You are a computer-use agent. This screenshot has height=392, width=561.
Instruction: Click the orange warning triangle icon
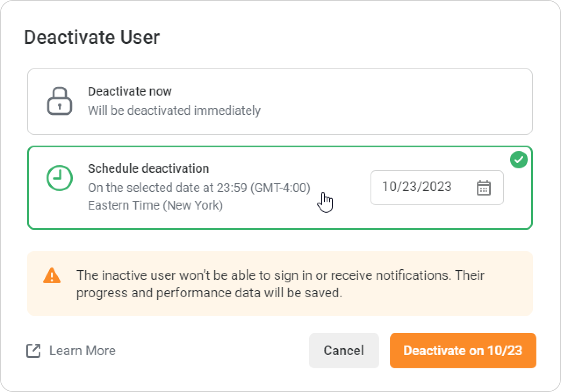point(52,276)
